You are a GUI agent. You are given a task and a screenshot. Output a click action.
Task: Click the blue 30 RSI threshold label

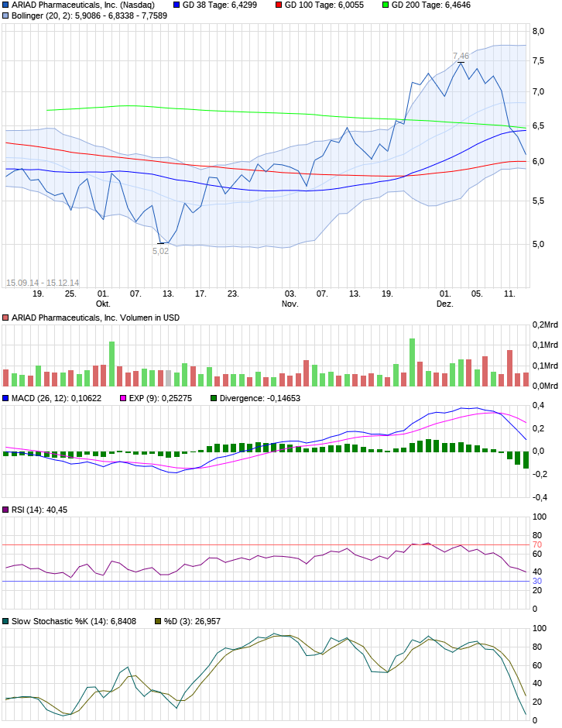coord(537,582)
